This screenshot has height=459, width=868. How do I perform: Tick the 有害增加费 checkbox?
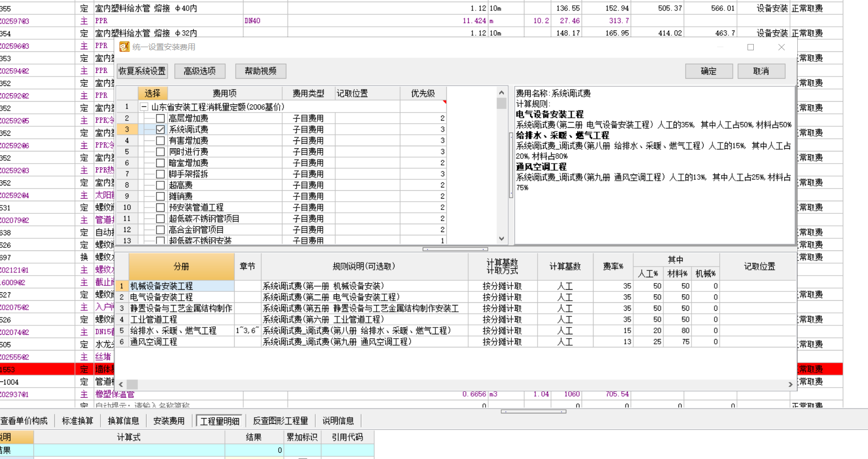(x=160, y=140)
